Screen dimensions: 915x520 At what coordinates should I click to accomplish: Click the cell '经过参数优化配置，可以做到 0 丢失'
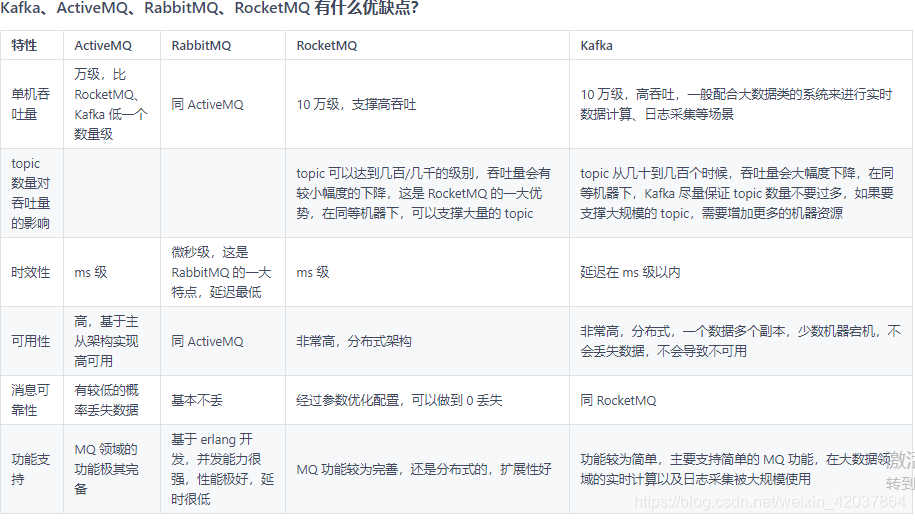[427, 400]
